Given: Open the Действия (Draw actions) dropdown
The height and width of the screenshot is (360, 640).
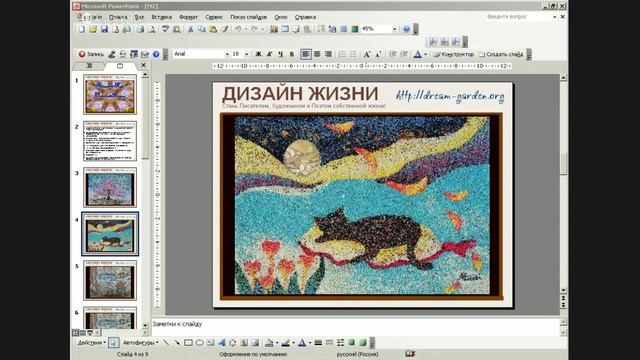Looking at the screenshot, I should [92, 342].
